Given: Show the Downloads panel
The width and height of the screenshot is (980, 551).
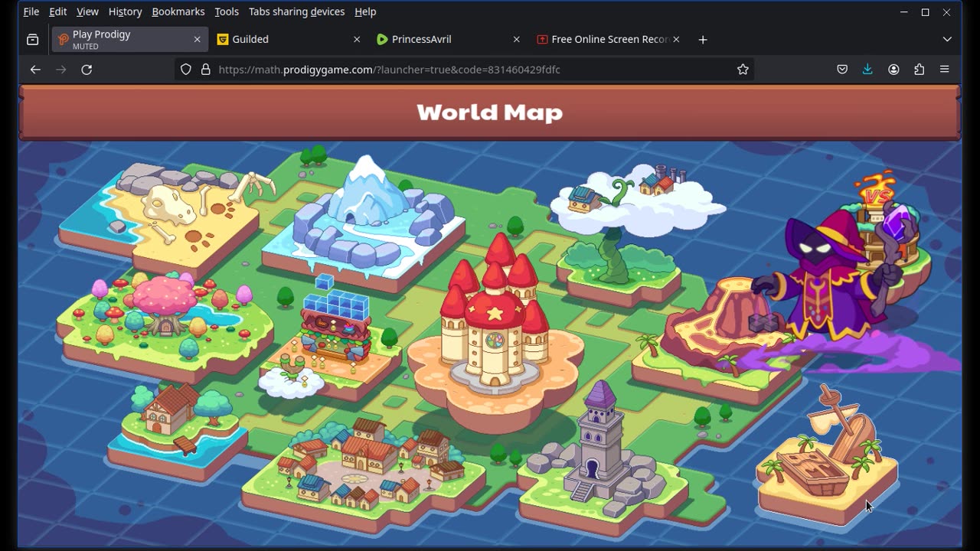Looking at the screenshot, I should [867, 70].
